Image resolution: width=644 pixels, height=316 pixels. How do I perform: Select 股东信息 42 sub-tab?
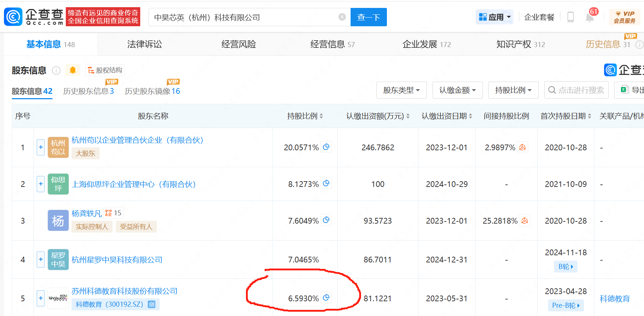(x=32, y=91)
